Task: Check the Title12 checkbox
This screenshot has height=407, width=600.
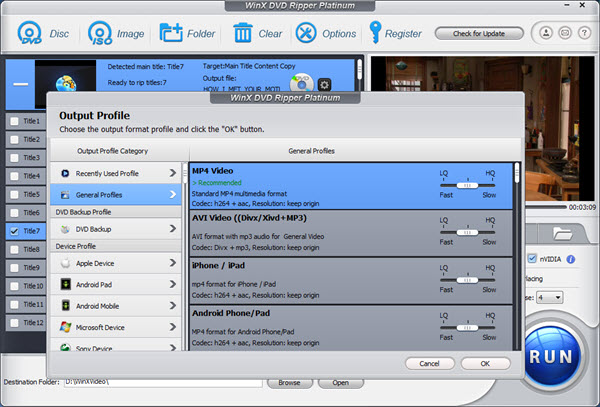Action: [14, 322]
